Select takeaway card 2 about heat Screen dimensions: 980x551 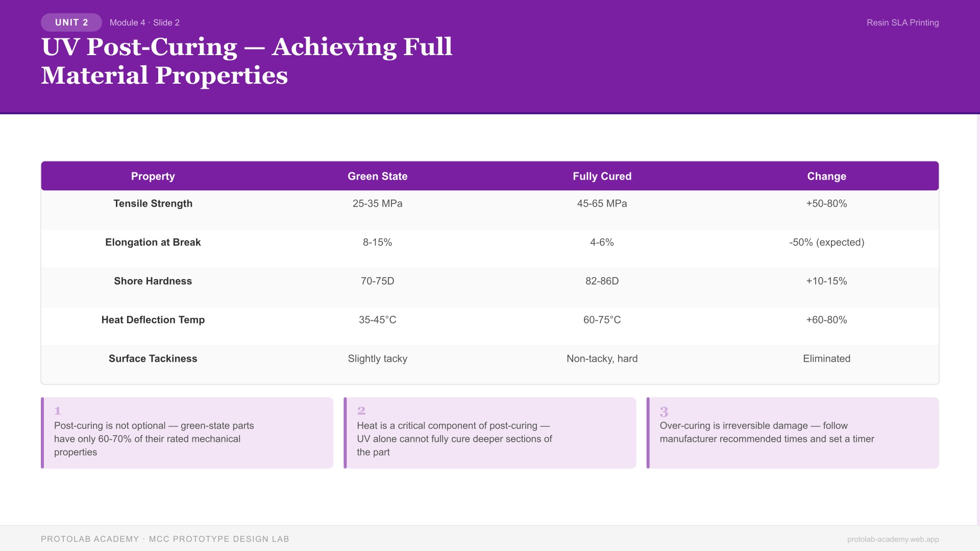coord(490,433)
